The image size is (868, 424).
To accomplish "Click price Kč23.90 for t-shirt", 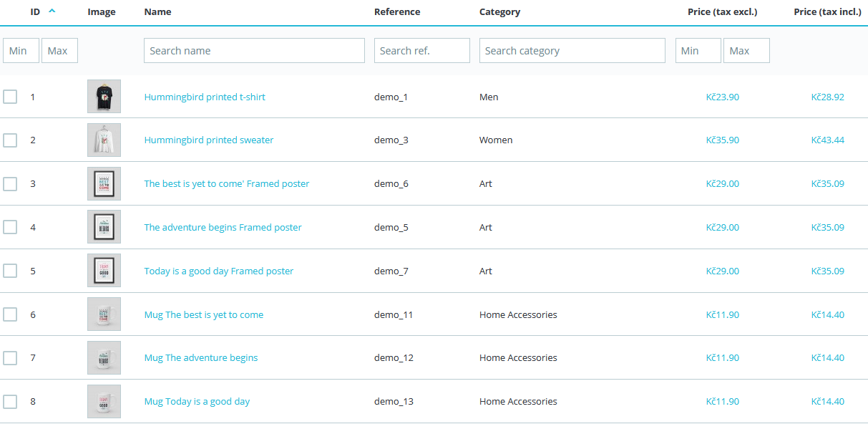I will coord(723,97).
